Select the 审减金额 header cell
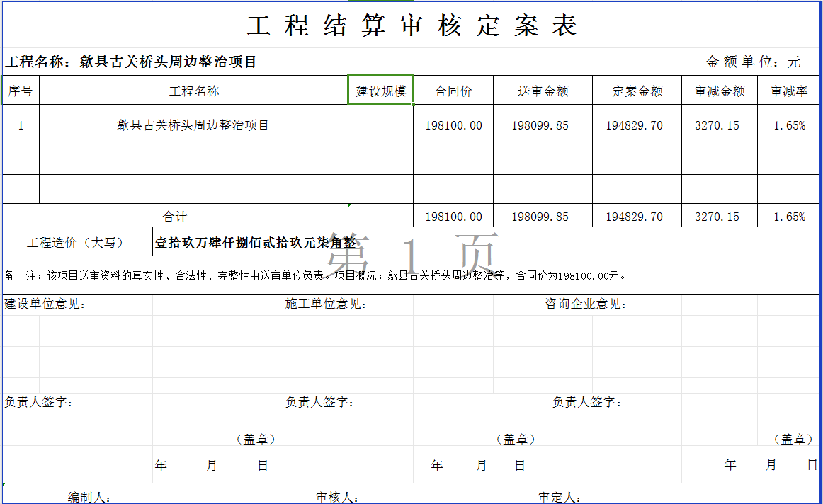The image size is (823, 504). tap(719, 91)
